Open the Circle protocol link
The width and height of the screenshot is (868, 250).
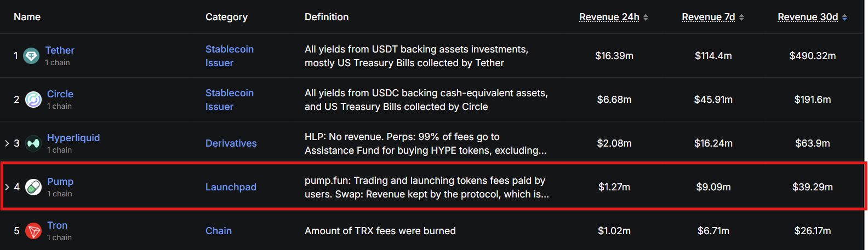coord(60,94)
